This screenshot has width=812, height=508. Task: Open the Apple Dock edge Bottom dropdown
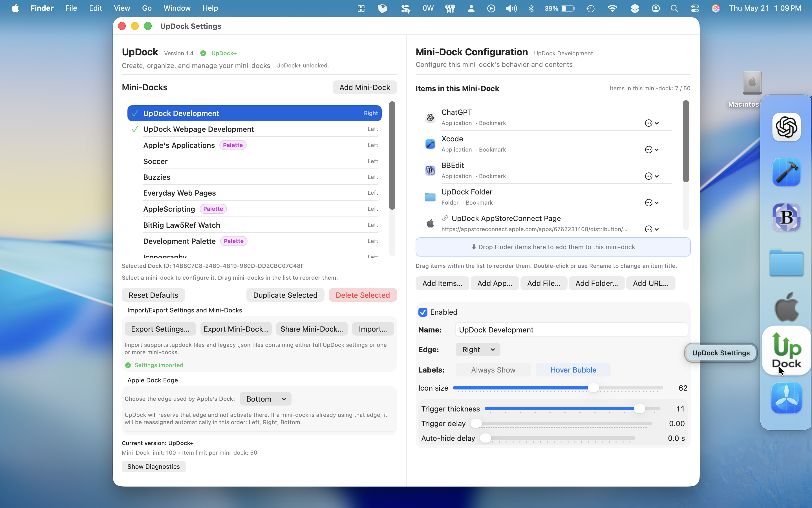click(265, 399)
